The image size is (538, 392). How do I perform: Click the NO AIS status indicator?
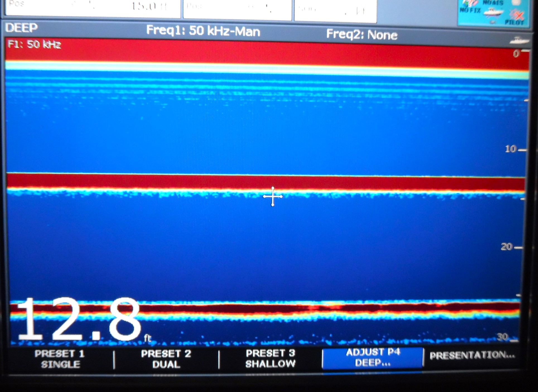point(494,3)
